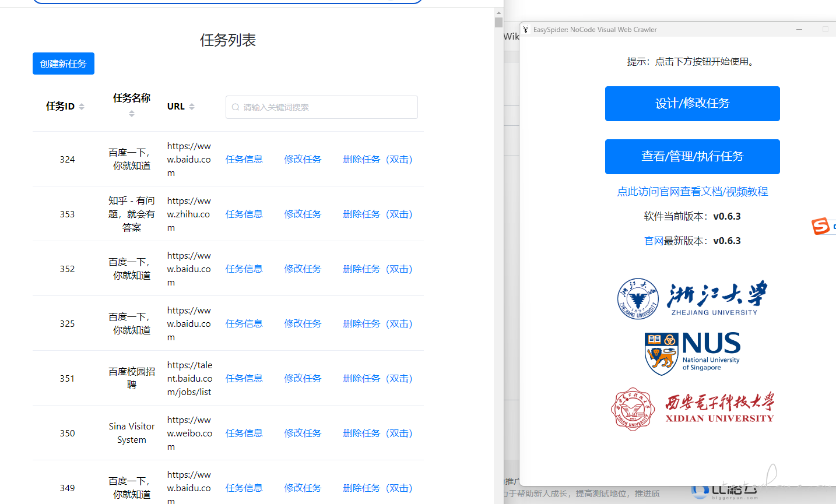Click task ID cell 349
This screenshot has height=504, width=836.
point(67,488)
